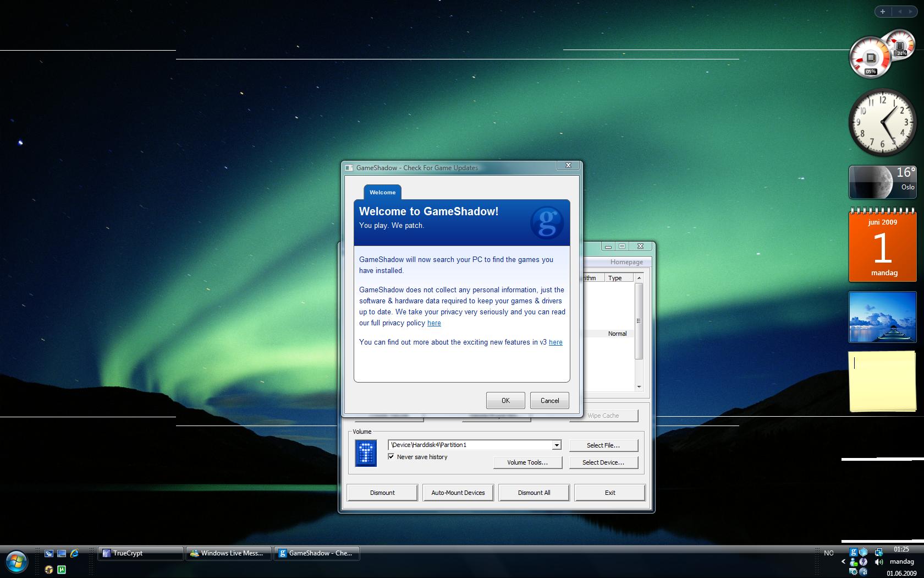Click the volume path text field

470,445
